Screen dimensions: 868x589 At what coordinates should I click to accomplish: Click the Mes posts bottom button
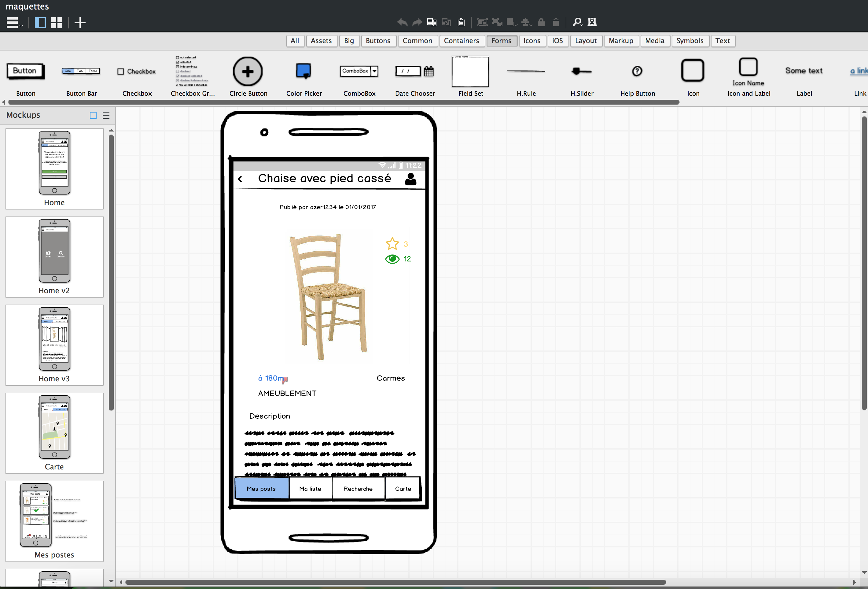coord(261,488)
